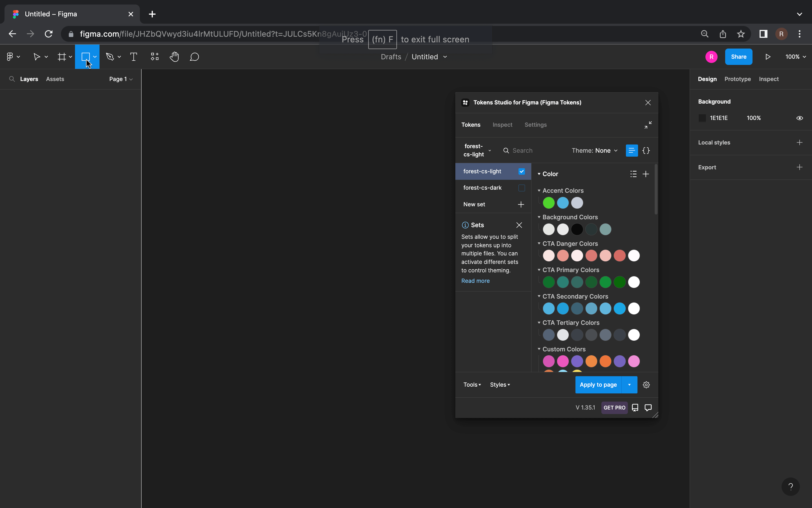Open a new browser tab
812x508 pixels.
coord(152,14)
